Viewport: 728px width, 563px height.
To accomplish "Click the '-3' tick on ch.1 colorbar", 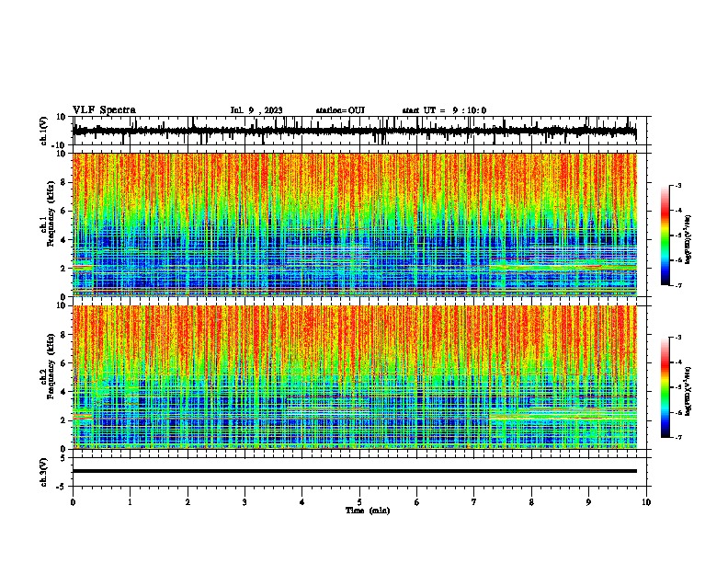I will 677,185.
